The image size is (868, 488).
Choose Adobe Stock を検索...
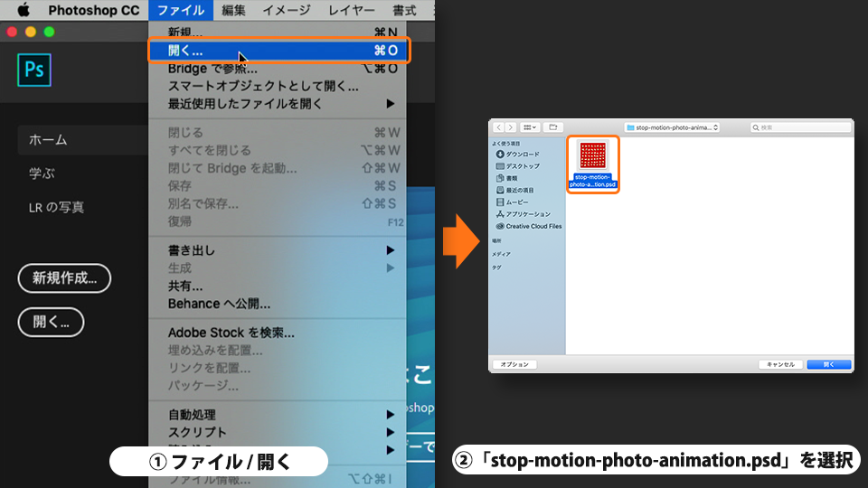point(278,333)
